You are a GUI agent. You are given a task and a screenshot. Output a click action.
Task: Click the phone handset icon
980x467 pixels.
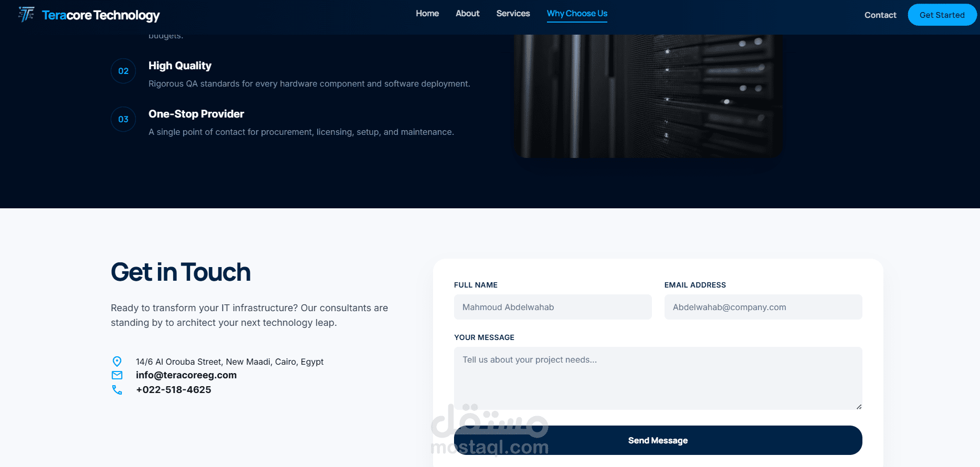click(117, 390)
